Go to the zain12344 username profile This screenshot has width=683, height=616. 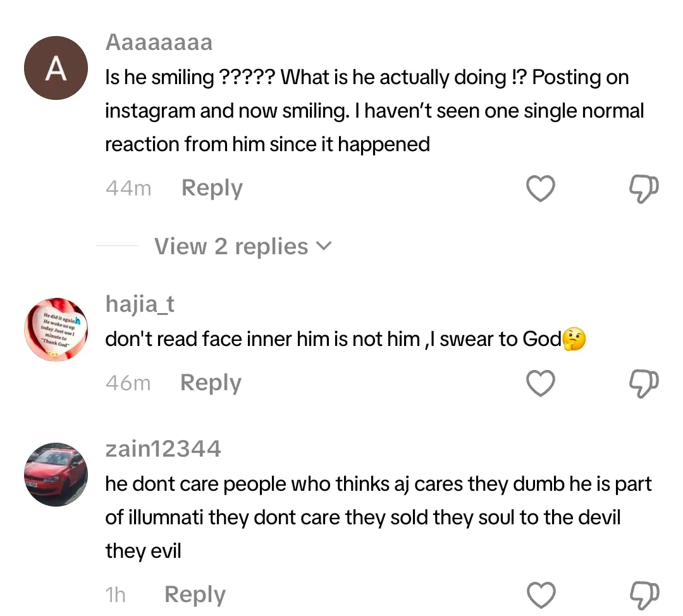pyautogui.click(x=163, y=448)
